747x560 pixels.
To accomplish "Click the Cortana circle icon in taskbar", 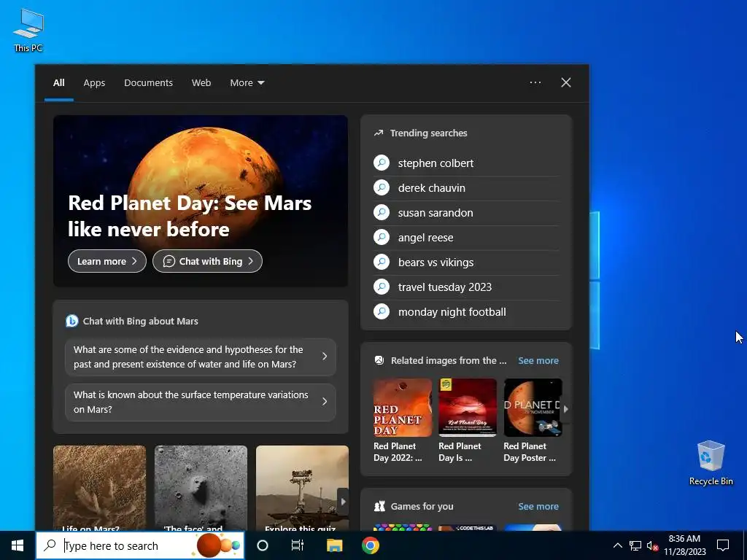I will [x=263, y=545].
